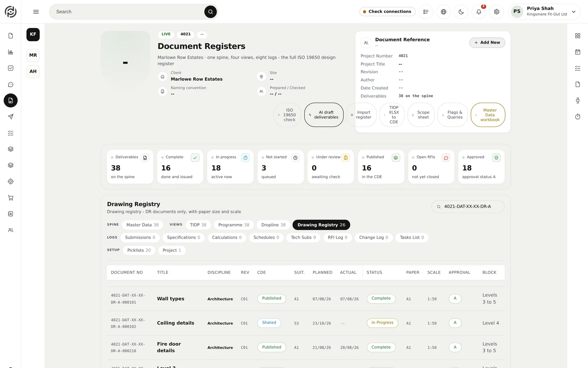Open the people icon in left sidebar

pyautogui.click(x=11, y=230)
